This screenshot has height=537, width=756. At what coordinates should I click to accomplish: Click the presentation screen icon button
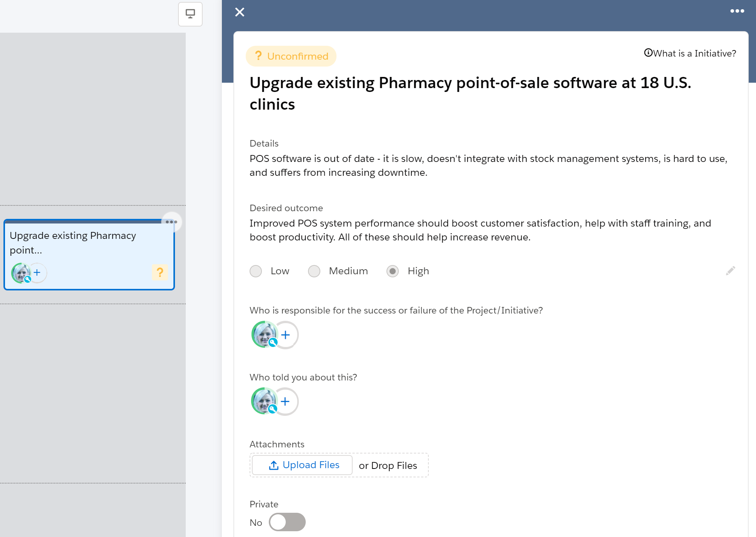point(190,14)
